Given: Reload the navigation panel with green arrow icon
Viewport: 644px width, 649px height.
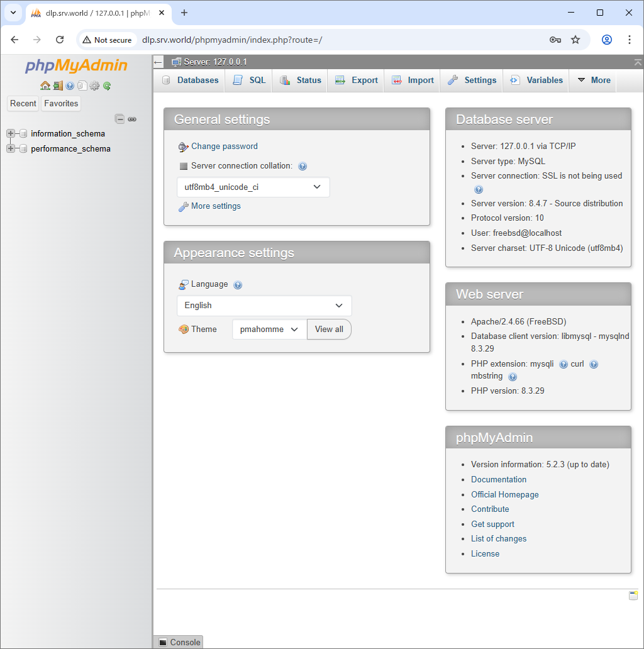Looking at the screenshot, I should 107,86.
